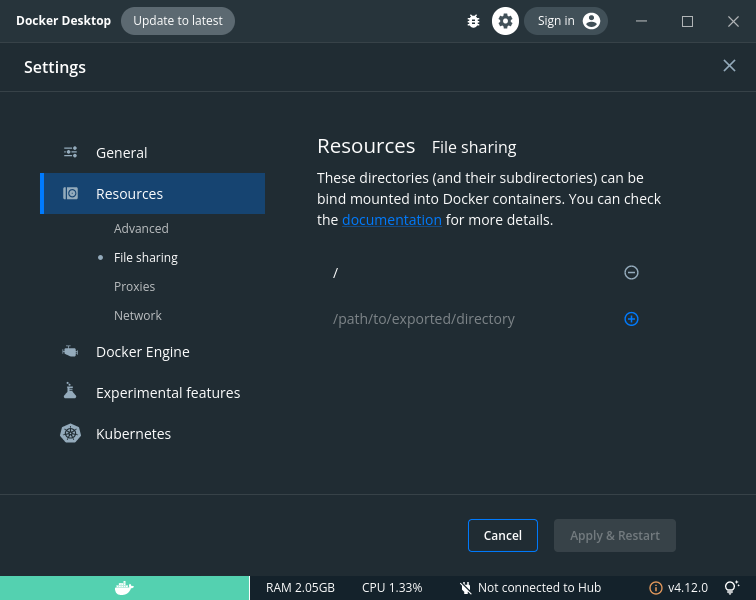
Task: Click the Kubernetes wheel icon
Action: point(70,433)
